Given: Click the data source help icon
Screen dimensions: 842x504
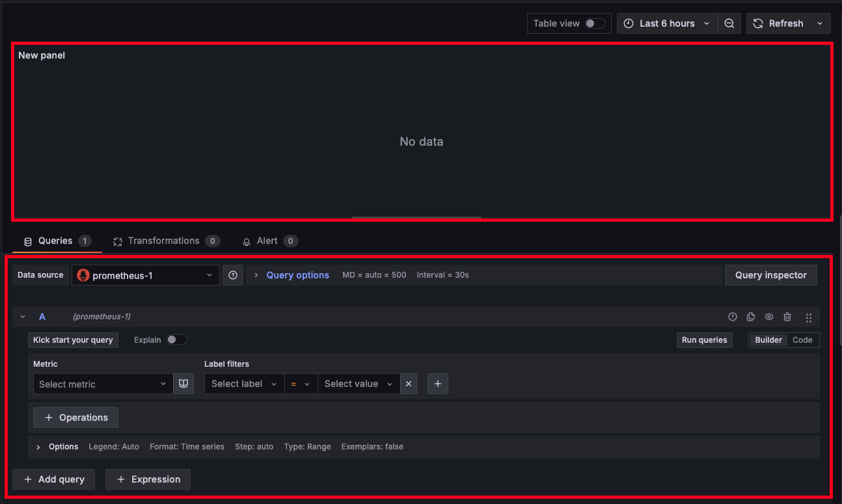Looking at the screenshot, I should click(233, 275).
